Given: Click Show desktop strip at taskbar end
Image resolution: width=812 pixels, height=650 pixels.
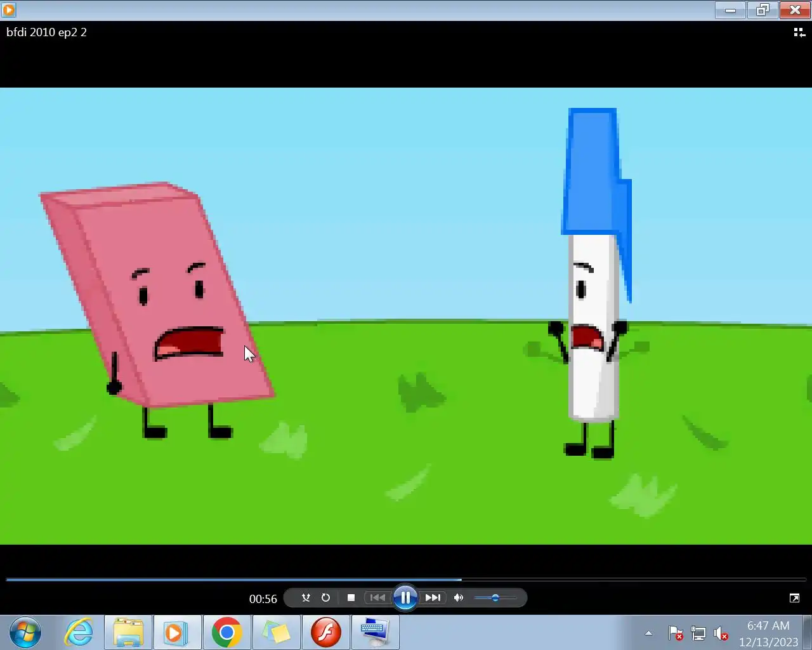Looking at the screenshot, I should click(x=808, y=632).
